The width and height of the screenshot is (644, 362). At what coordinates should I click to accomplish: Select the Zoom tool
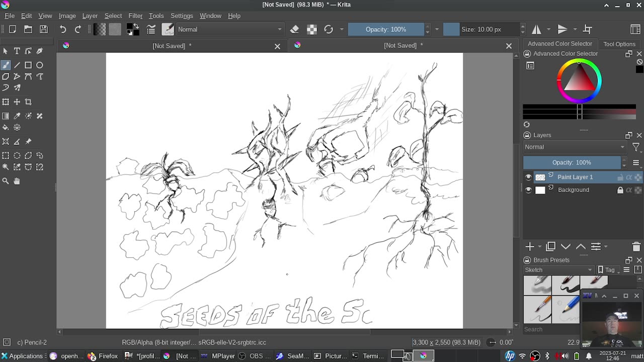click(6, 181)
